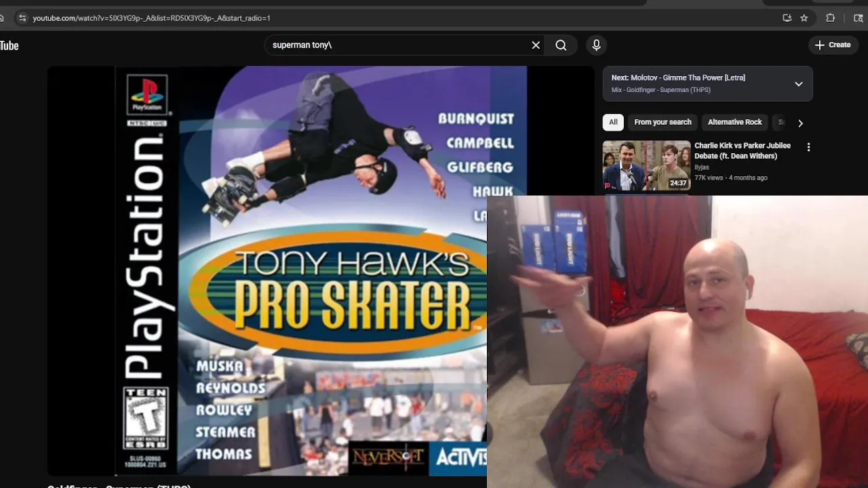
Task: Open the three-dot menu for Charlie Kirk video
Action: click(x=808, y=147)
